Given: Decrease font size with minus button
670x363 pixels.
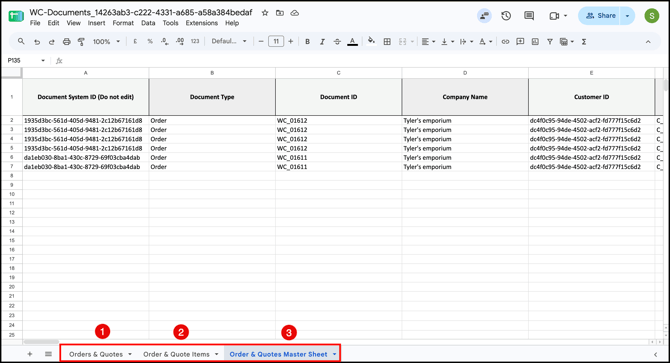Looking at the screenshot, I should 261,41.
